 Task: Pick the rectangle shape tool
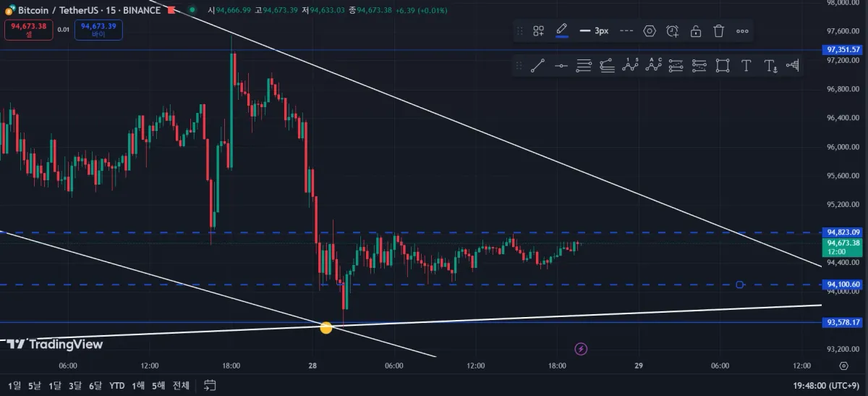pos(722,66)
